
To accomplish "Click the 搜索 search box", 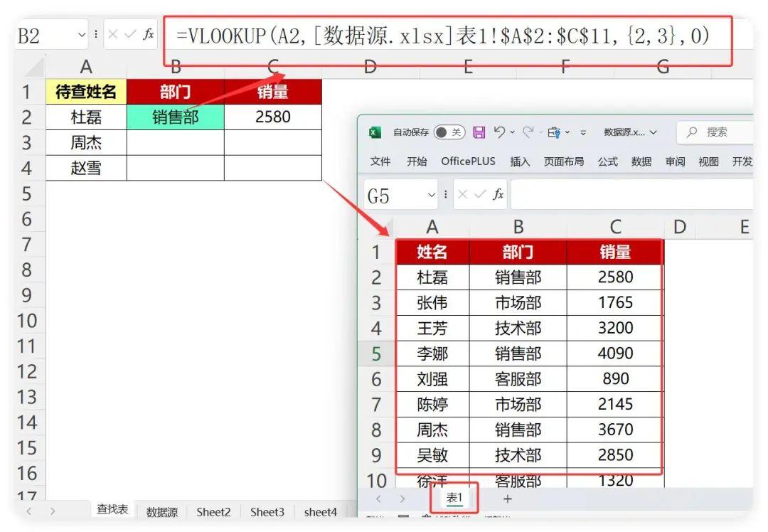I will [x=715, y=132].
